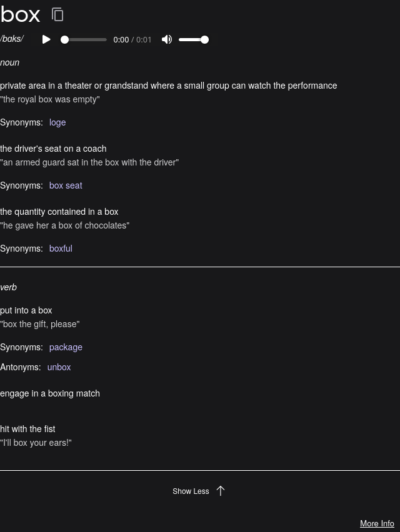Click the phonetic transcription /baks/
The image size is (400, 532).
point(12,39)
